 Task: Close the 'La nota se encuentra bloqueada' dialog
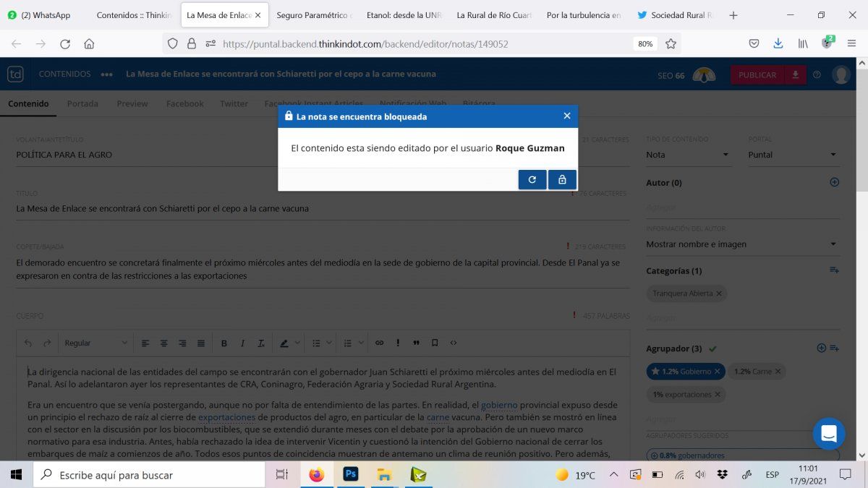pos(567,116)
